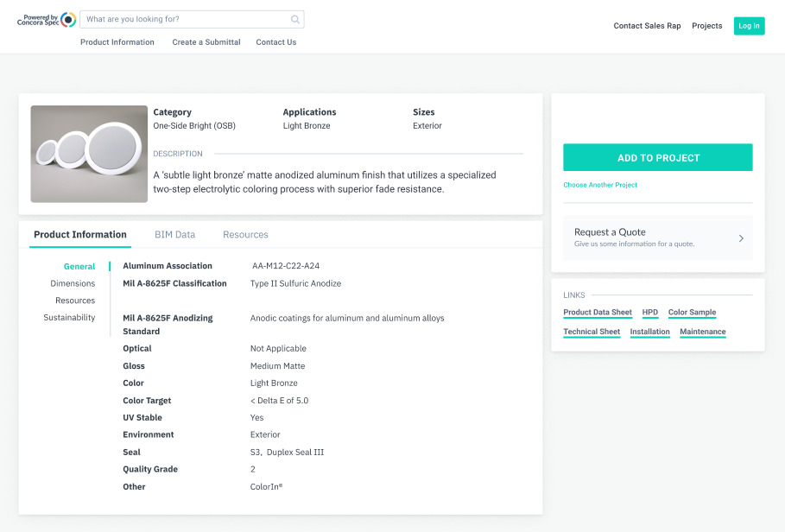785x532 pixels.
Task: Open the Create a Submittal menu item
Action: [206, 42]
